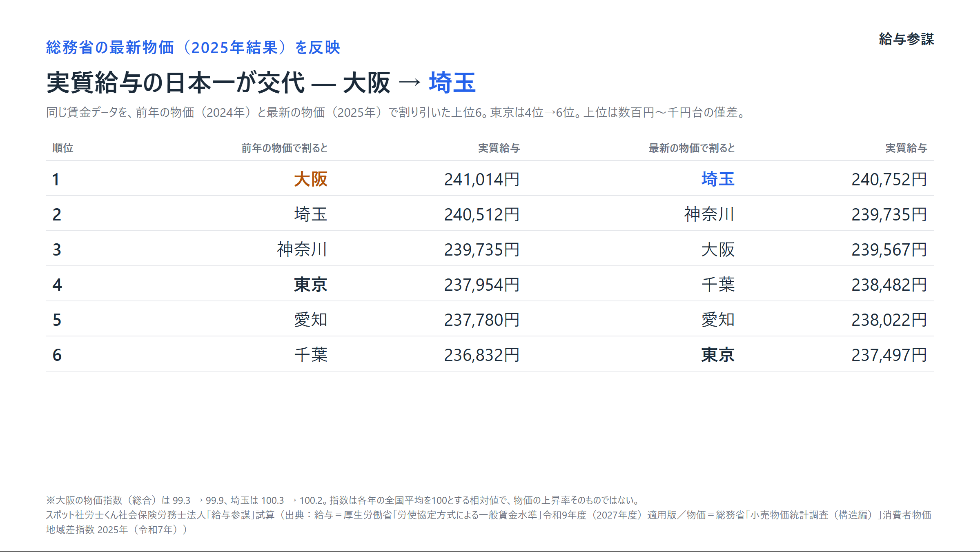The image size is (980, 552).
Task: Click 大阪 in the rank 3 row
Action: pos(718,249)
